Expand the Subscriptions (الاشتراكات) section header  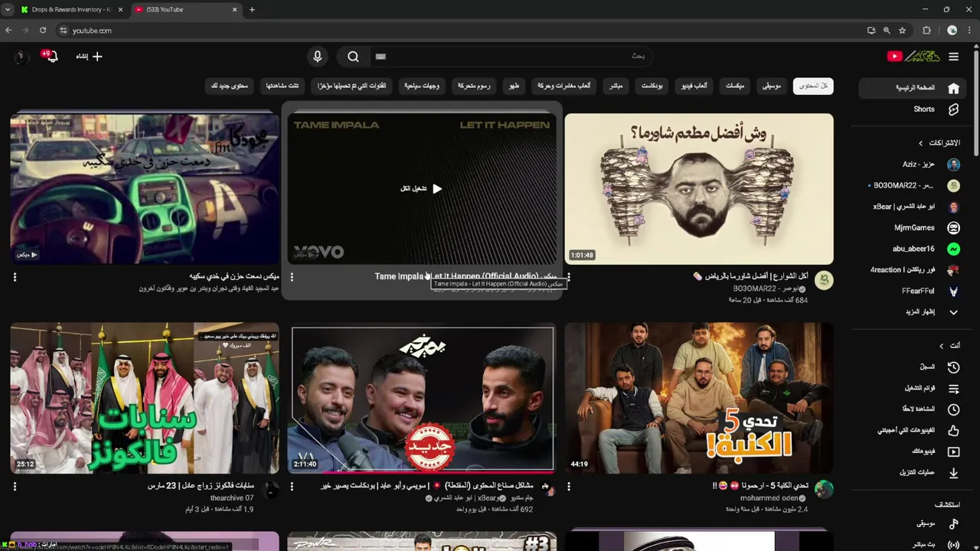pyautogui.click(x=939, y=143)
